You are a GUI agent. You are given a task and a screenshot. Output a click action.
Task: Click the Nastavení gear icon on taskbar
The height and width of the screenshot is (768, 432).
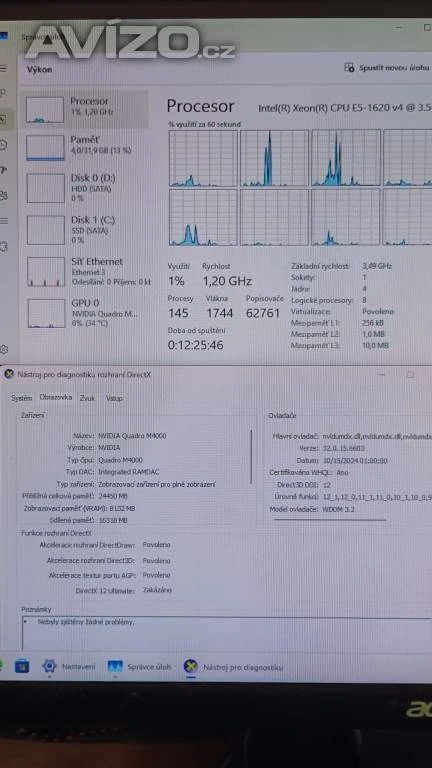click(x=49, y=666)
